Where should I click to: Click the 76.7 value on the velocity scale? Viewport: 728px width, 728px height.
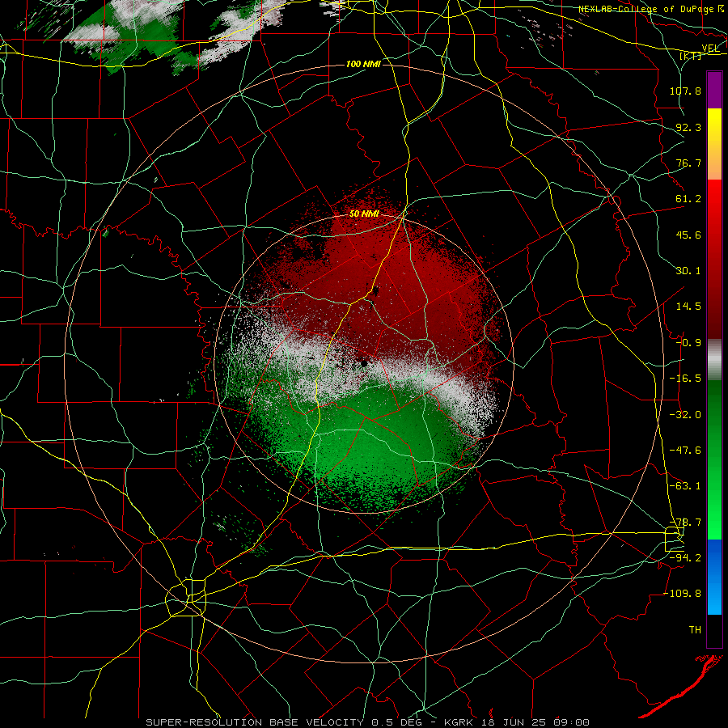[688, 163]
